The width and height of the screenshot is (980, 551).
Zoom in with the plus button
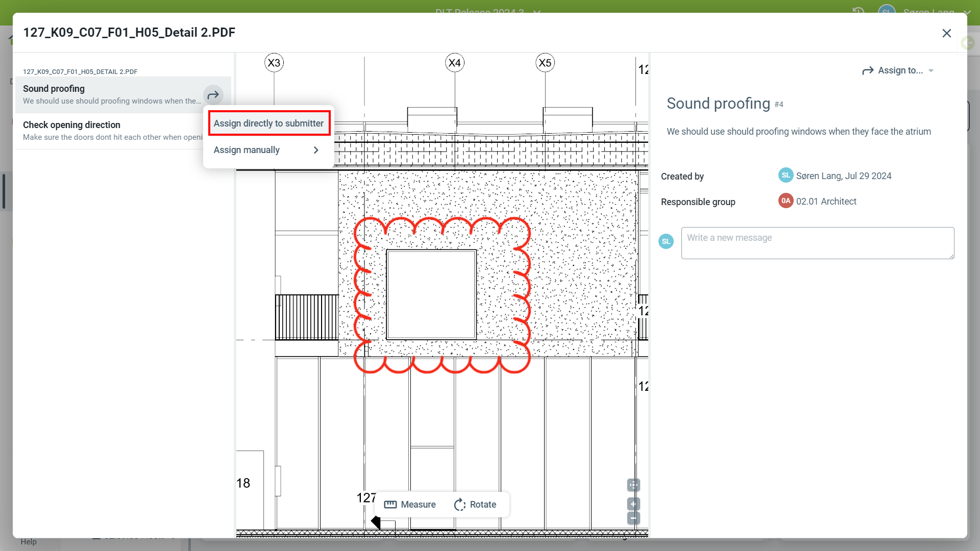tap(633, 504)
